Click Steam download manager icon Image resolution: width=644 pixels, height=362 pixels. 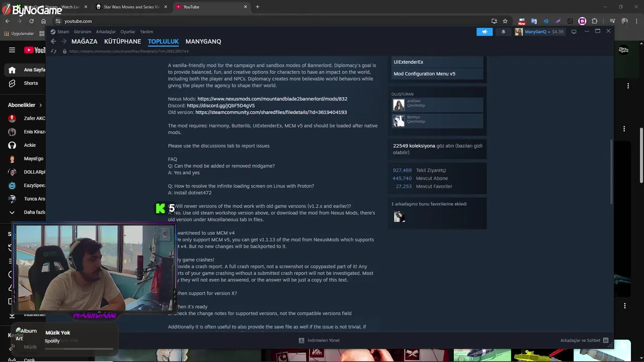(x=301, y=340)
